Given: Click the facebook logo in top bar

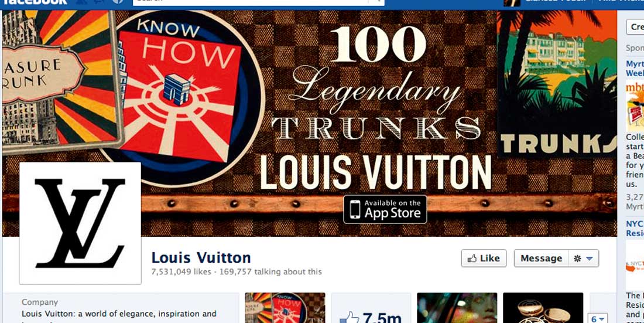Looking at the screenshot, I should (x=35, y=2).
